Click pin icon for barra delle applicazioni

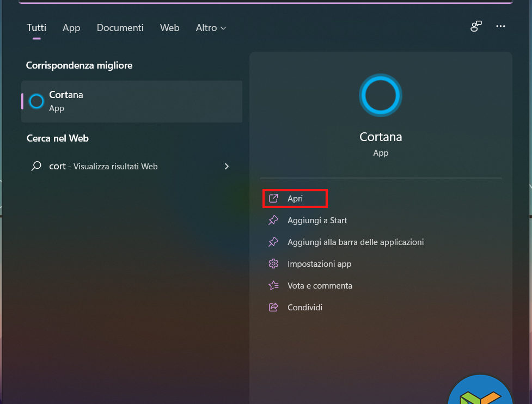click(273, 242)
